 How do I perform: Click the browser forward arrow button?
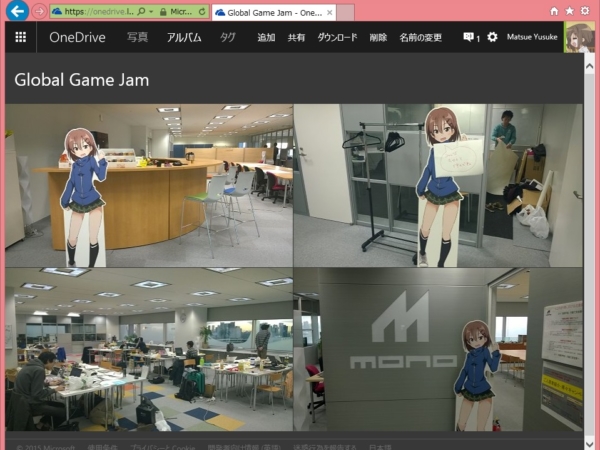[39, 11]
